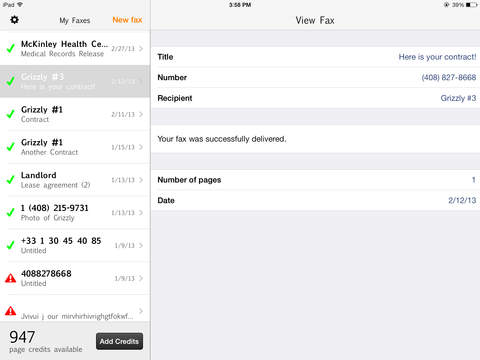This screenshot has height=360, width=480.
Task: Open chevron on the last failed fax row
Action: [141, 311]
